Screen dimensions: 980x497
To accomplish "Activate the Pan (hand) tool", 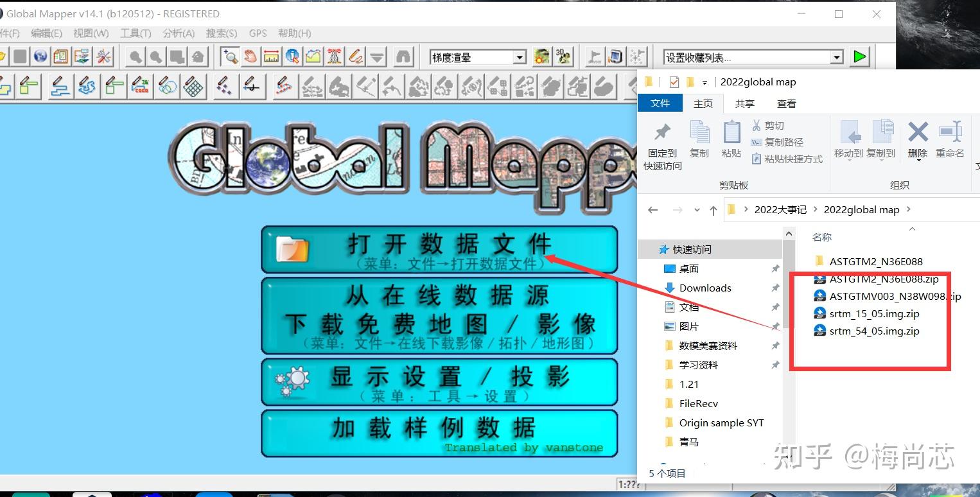I will click(x=250, y=57).
